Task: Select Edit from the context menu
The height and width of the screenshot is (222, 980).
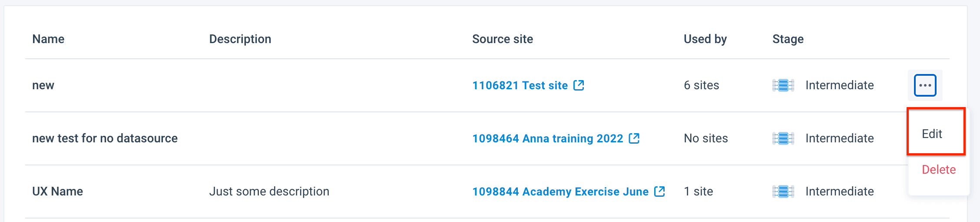Action: (x=932, y=134)
